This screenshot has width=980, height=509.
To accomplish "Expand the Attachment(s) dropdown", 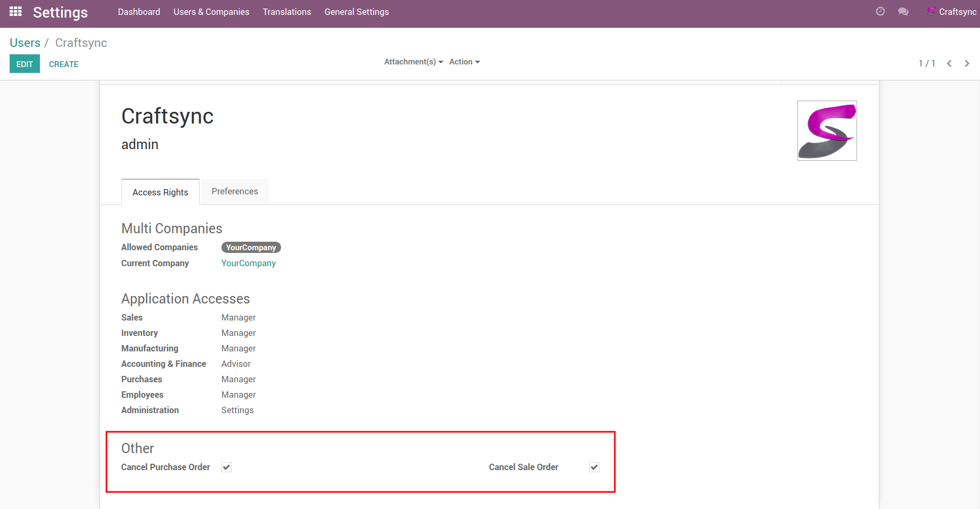I will (413, 62).
